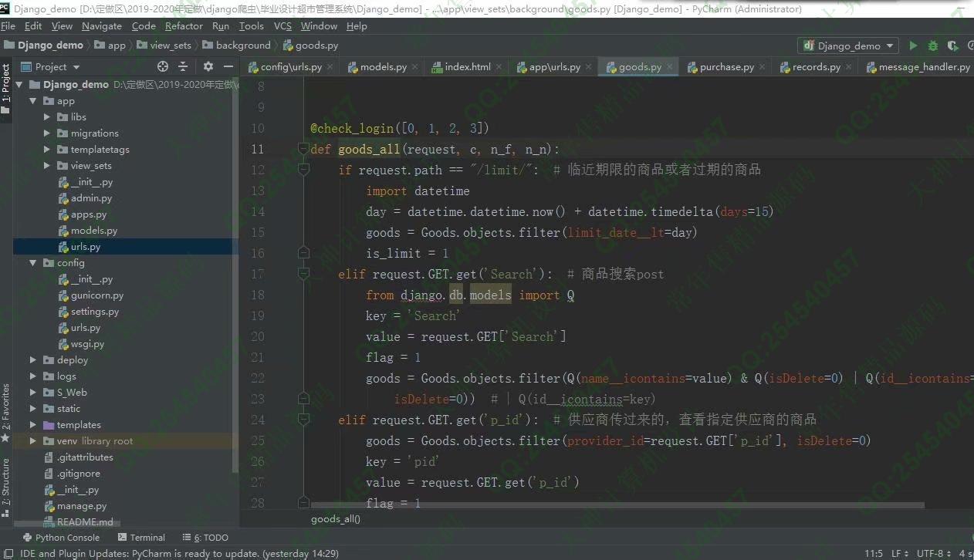This screenshot has width=974, height=560.
Task: Open the Tools menu
Action: tap(251, 25)
